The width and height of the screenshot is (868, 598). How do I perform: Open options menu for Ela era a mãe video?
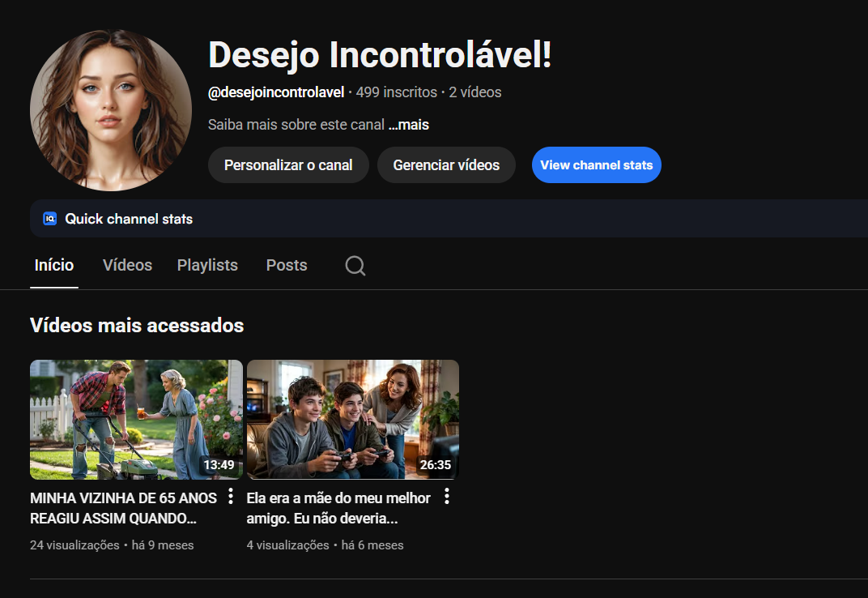[447, 497]
